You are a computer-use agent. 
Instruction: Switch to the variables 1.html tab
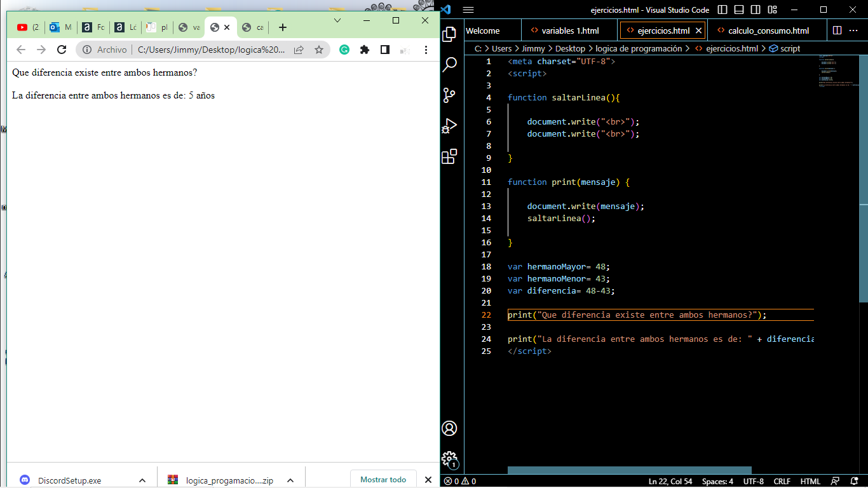click(x=569, y=30)
